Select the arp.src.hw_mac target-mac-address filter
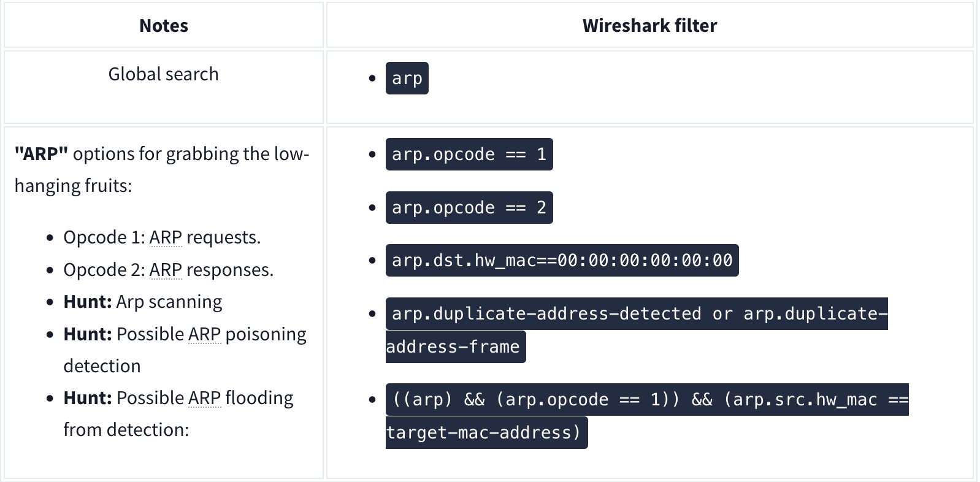Viewport: 980px width, 482px height. [646, 400]
